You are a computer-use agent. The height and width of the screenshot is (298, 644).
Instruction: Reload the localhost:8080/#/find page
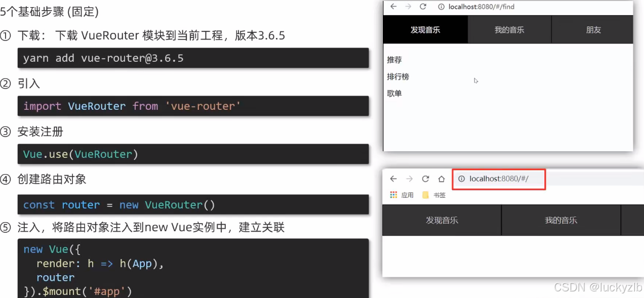423,7
